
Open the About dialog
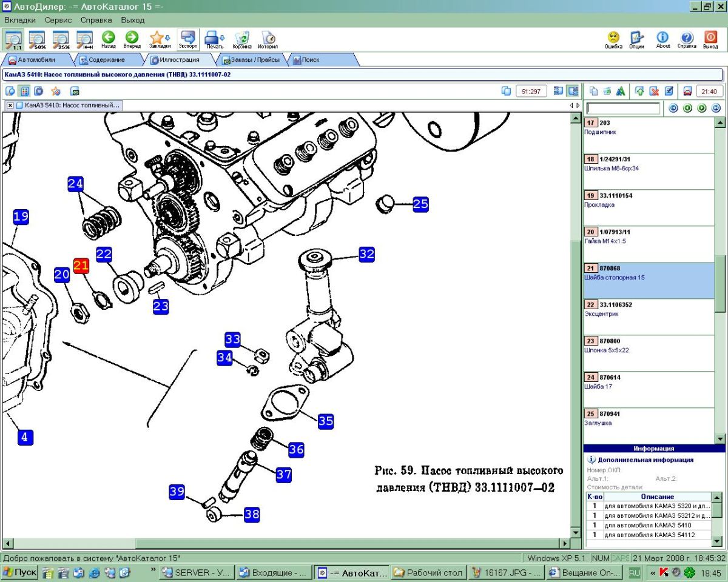(663, 39)
